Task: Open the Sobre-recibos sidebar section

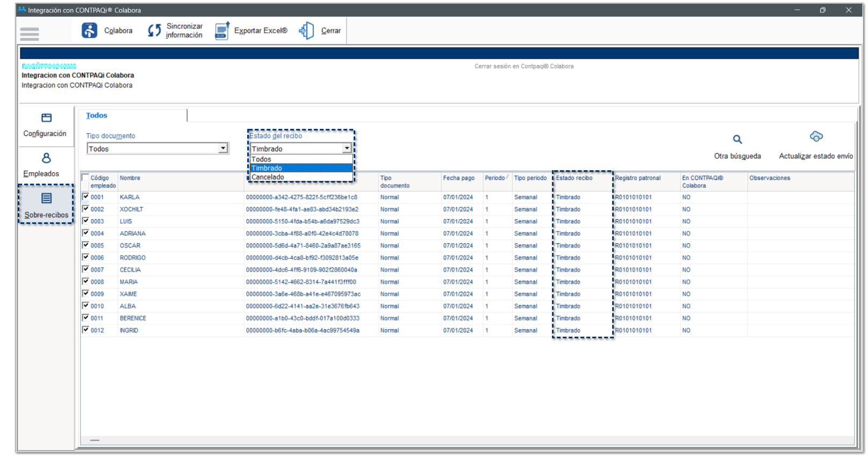Action: [46, 205]
